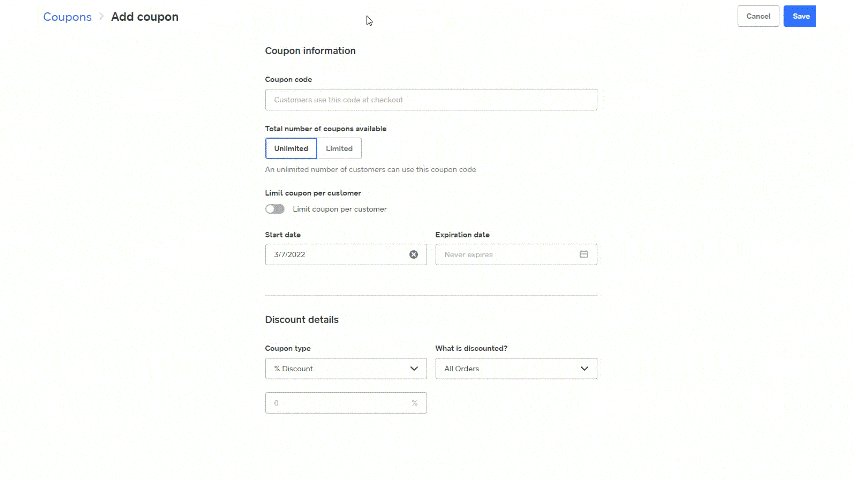Focus the Coupon code input field
The height and width of the screenshot is (480, 853).
[x=431, y=100]
